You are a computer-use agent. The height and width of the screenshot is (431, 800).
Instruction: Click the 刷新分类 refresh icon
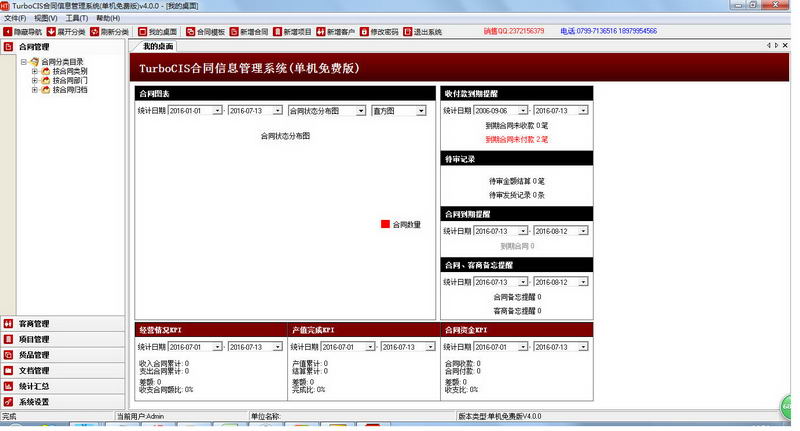pos(94,32)
